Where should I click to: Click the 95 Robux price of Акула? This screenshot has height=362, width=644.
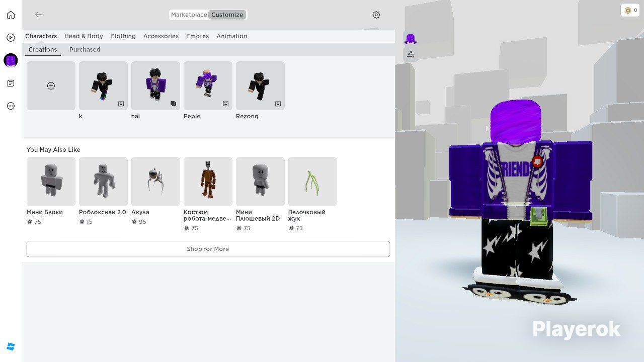[138, 222]
